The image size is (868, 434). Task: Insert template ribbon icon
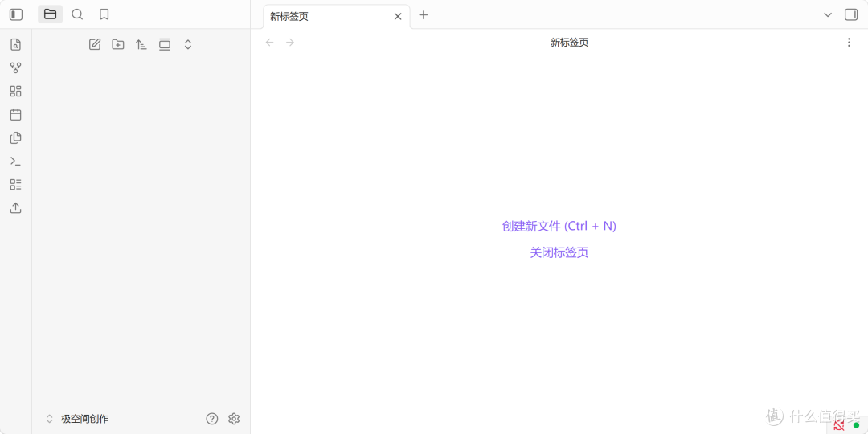coord(15,138)
